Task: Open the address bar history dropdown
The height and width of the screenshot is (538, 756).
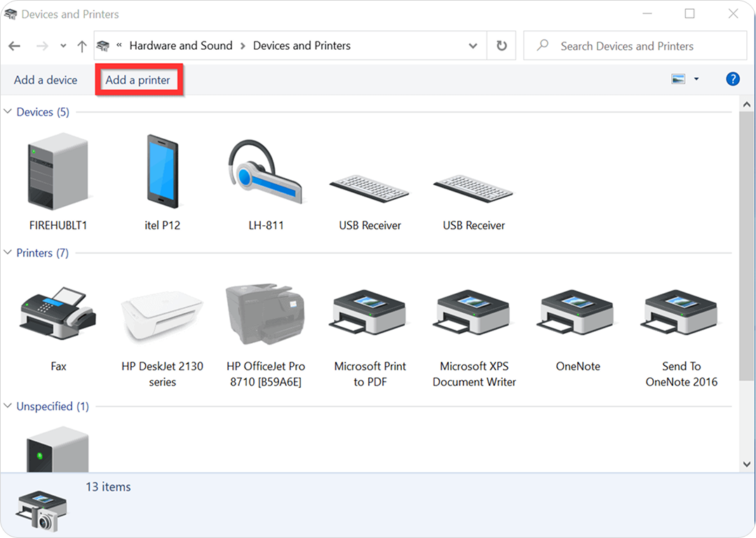Action: coord(473,46)
